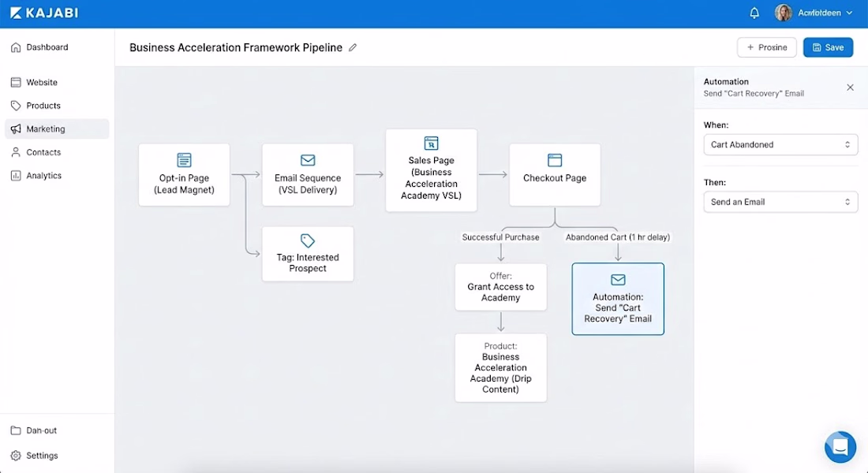
Task: Select the Opt-in Page (Lead Magnet) label
Action: pyautogui.click(x=185, y=184)
